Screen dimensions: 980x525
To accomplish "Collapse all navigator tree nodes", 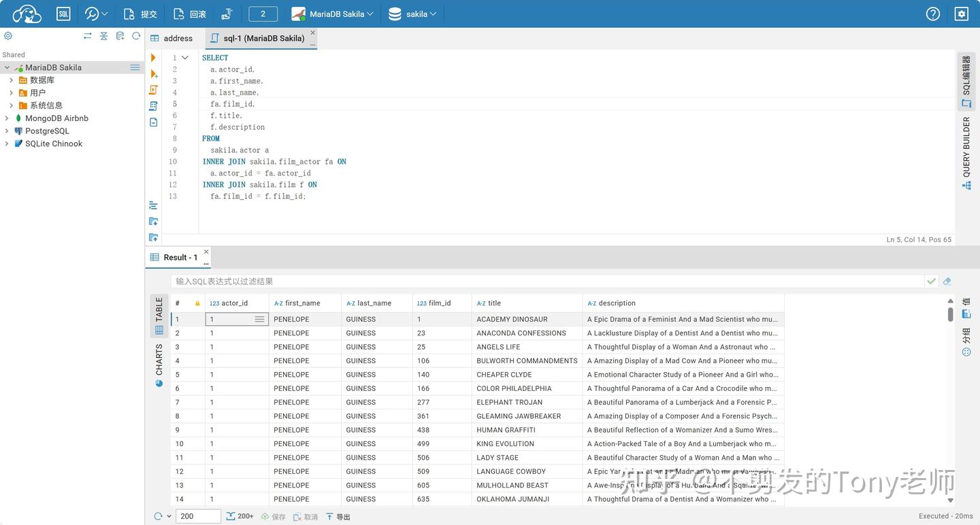I will [x=103, y=36].
